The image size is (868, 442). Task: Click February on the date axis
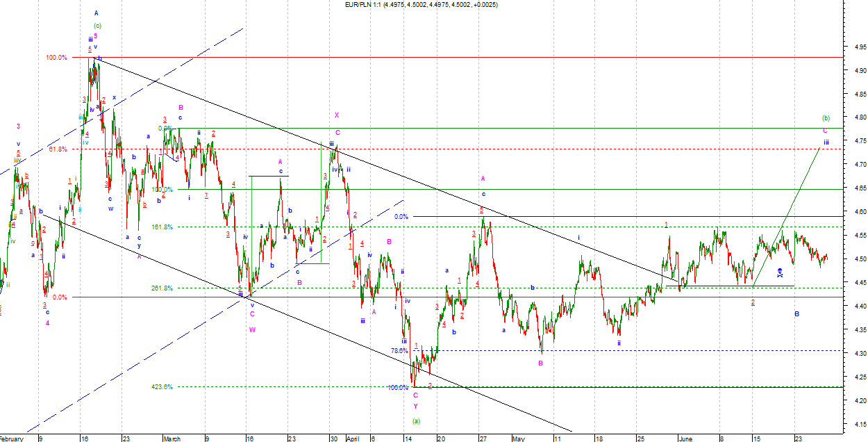[x=12, y=439]
